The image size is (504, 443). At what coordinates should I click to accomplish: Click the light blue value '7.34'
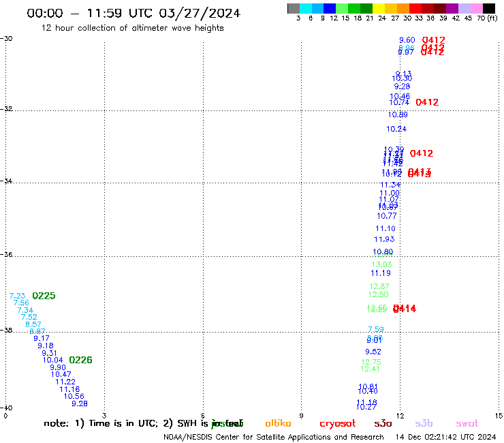coord(25,311)
